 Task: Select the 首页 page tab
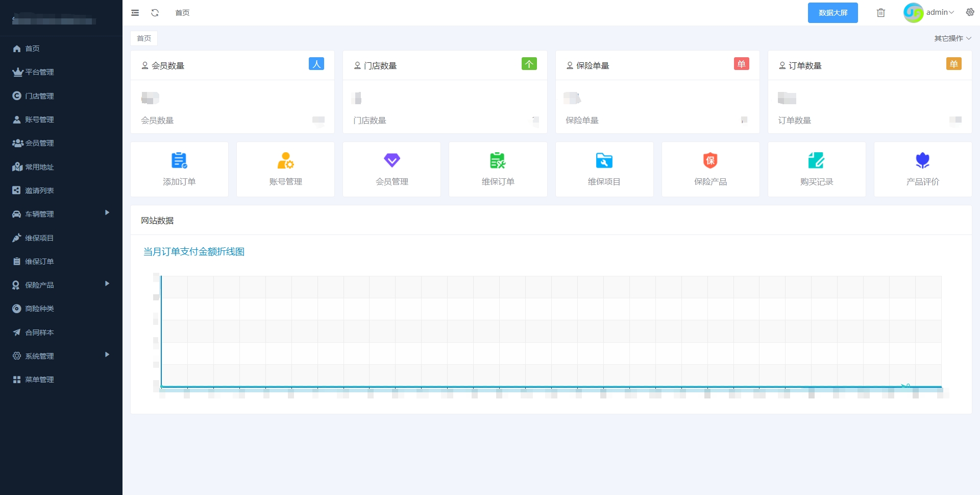point(144,38)
